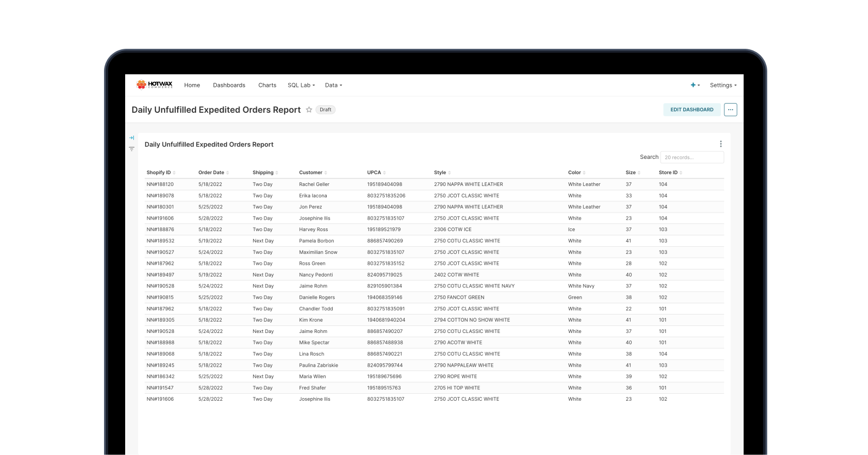
Task: Click UPCA 195189521979 cell
Action: (x=384, y=229)
